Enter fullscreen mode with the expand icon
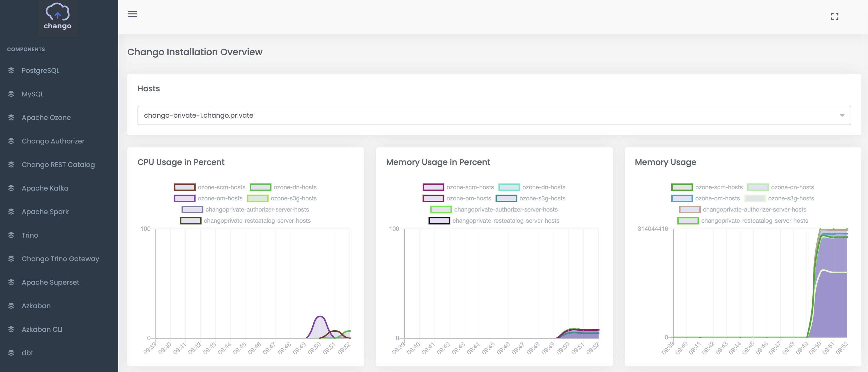This screenshot has height=372, width=868. [834, 16]
